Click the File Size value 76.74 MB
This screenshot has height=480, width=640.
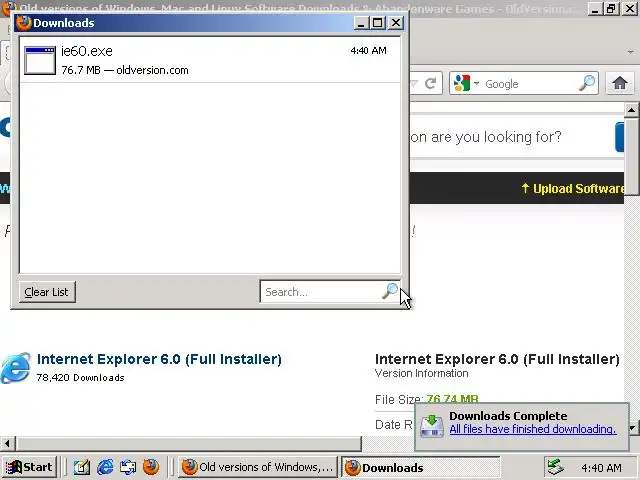[452, 399]
